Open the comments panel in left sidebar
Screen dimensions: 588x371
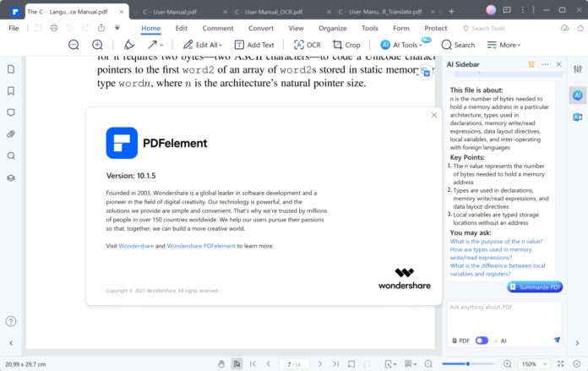click(x=11, y=112)
